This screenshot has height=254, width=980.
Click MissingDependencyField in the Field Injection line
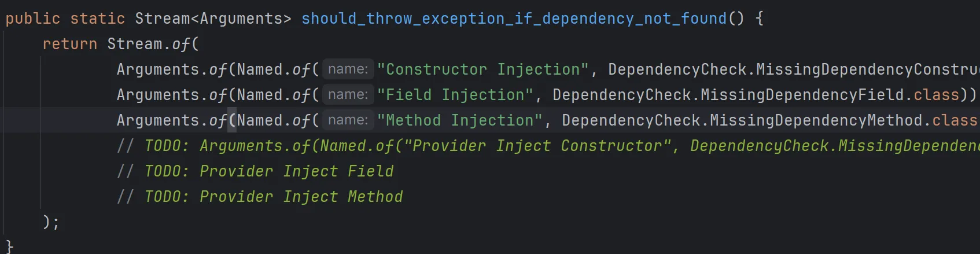pyautogui.click(x=802, y=95)
